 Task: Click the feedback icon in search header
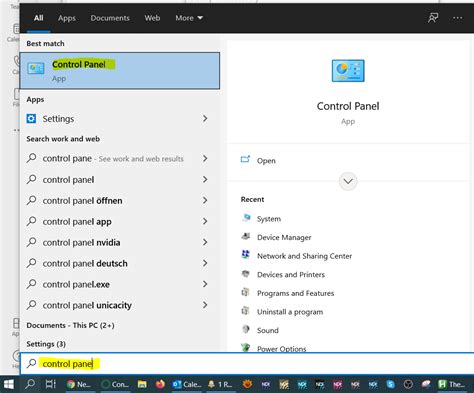click(x=433, y=18)
